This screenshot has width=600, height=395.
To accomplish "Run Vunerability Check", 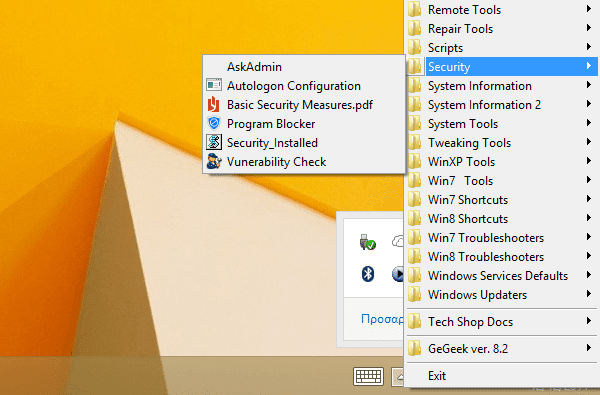I will coord(304,162).
